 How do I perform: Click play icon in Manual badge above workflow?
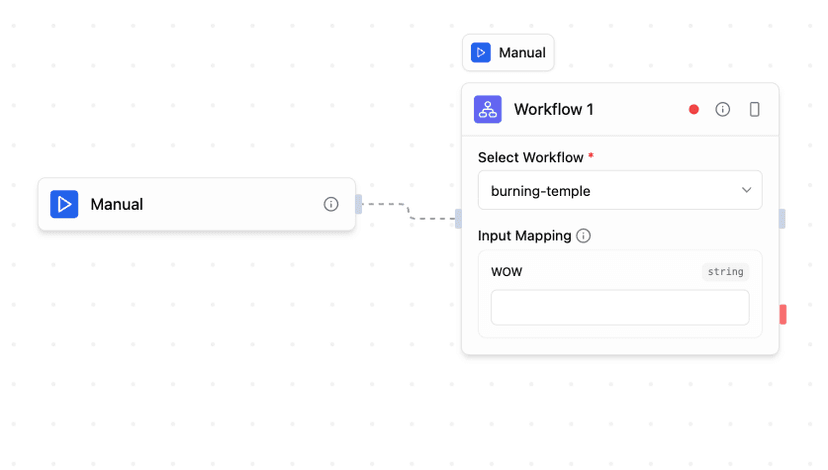[x=481, y=53]
